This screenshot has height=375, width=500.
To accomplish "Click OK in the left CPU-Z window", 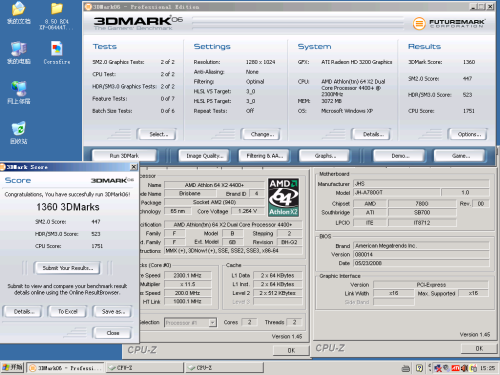I will (291, 350).
